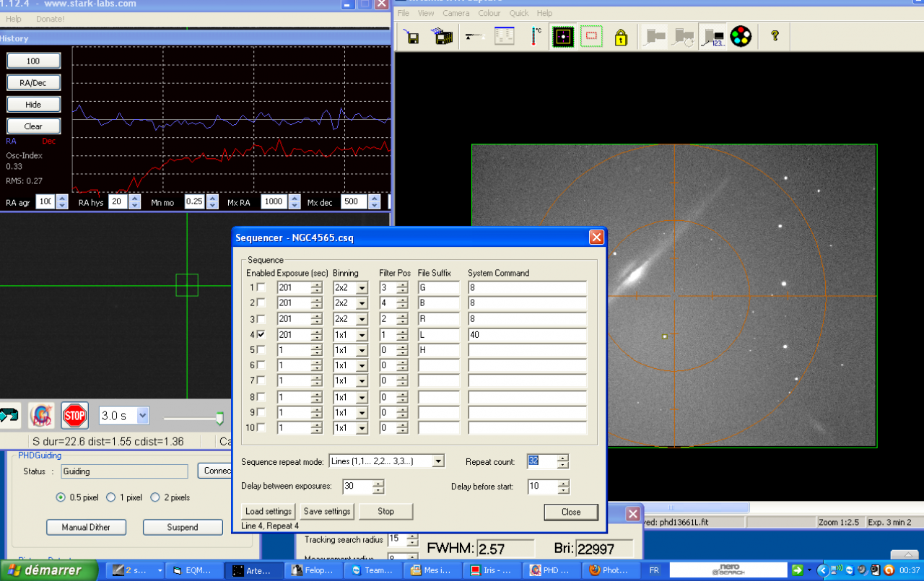Open the Camera menu
The height and width of the screenshot is (584, 924).
click(x=456, y=13)
